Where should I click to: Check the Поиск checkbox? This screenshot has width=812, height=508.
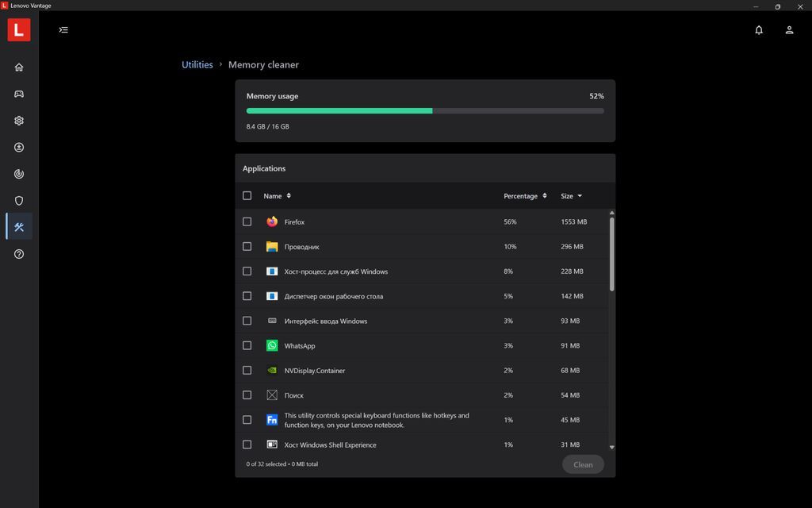[x=247, y=395]
